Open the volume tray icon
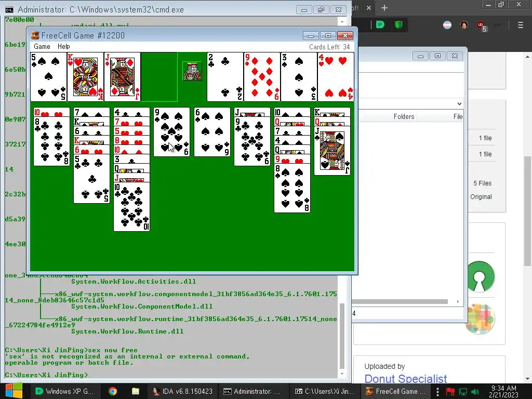This screenshot has width=532, height=399. point(475,392)
